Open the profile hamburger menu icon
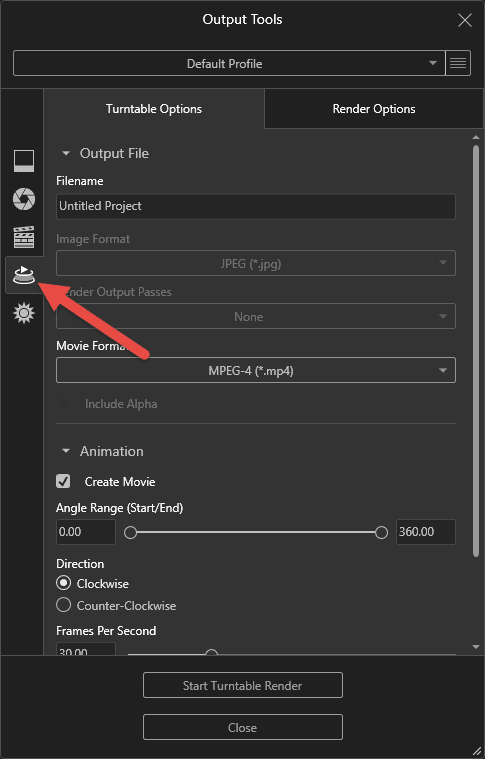Image resolution: width=485 pixels, height=759 pixels. click(x=458, y=63)
